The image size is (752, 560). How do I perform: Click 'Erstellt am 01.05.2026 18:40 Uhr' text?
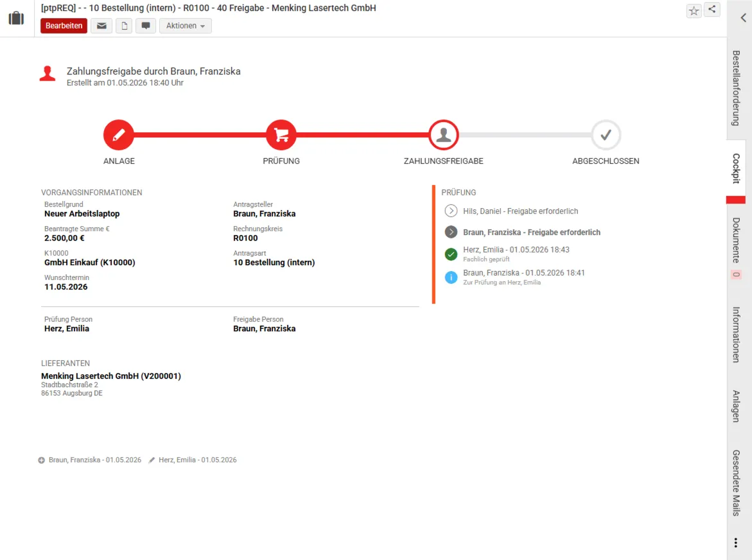coord(125,83)
